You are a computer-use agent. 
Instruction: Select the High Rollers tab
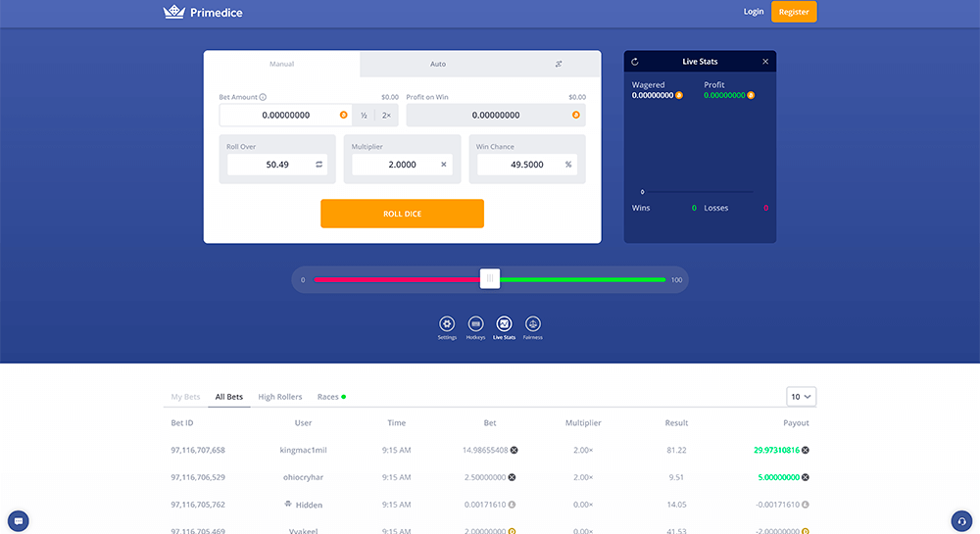point(280,397)
